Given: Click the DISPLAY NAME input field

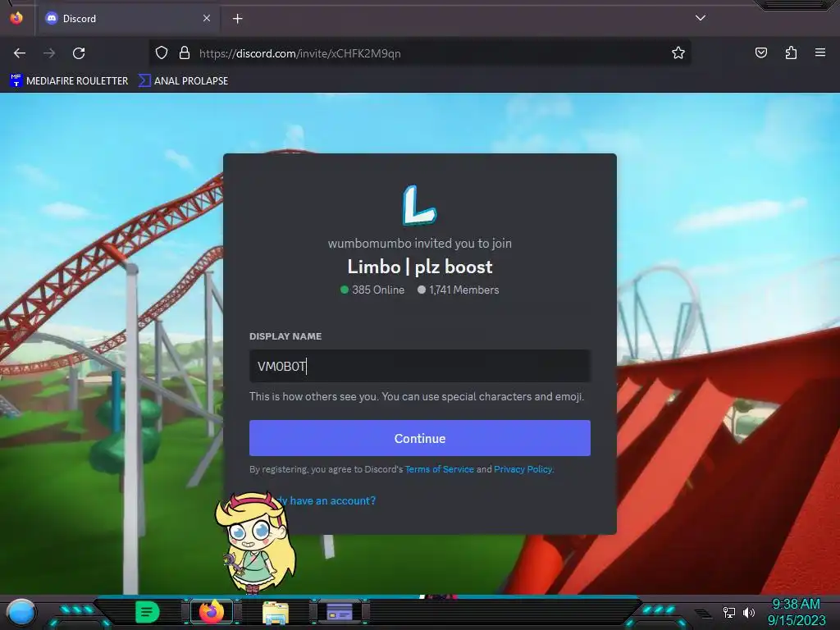Looking at the screenshot, I should [x=419, y=366].
